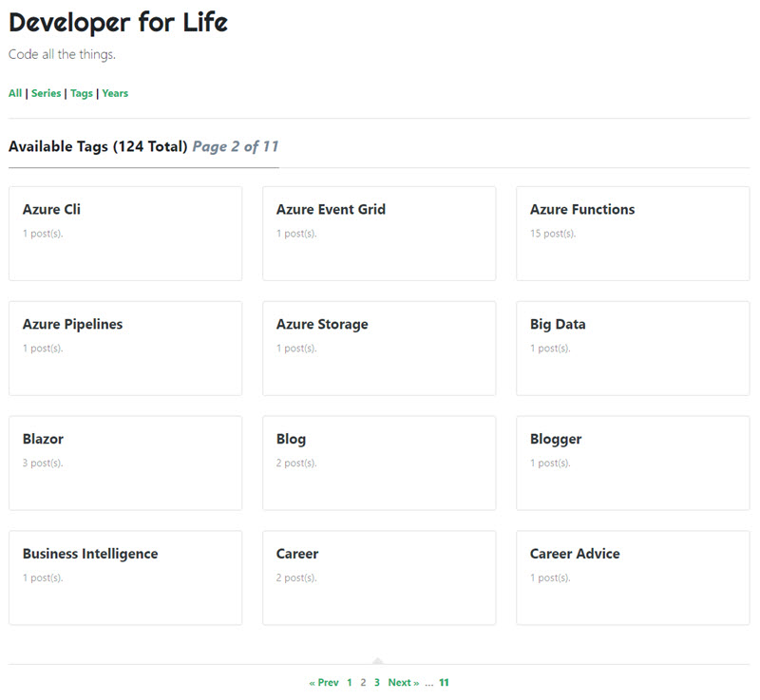Go back using the Prev pagination link
Image resolution: width=760 pixels, height=700 pixels.
click(322, 682)
